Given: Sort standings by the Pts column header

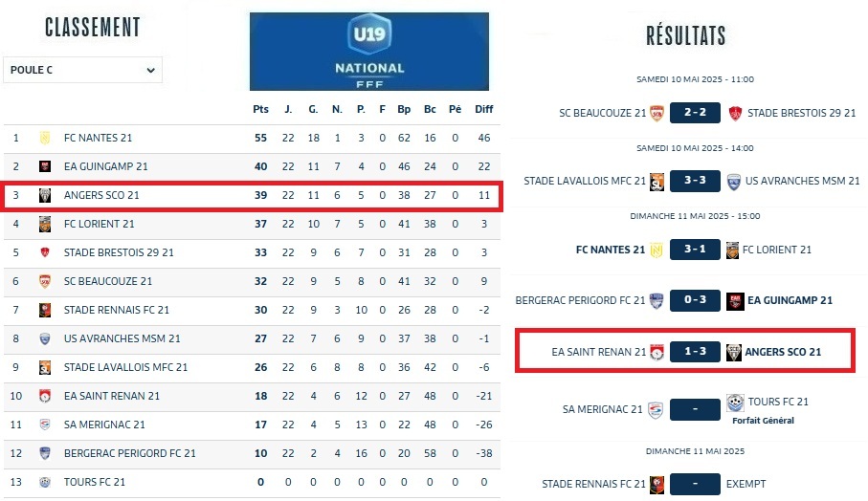Looking at the screenshot, I should [x=260, y=109].
